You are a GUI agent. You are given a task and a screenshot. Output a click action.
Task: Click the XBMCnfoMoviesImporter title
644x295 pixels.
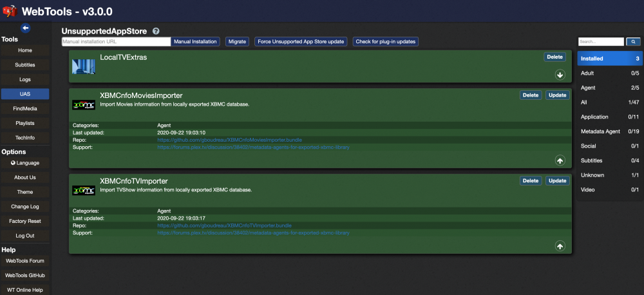(141, 95)
